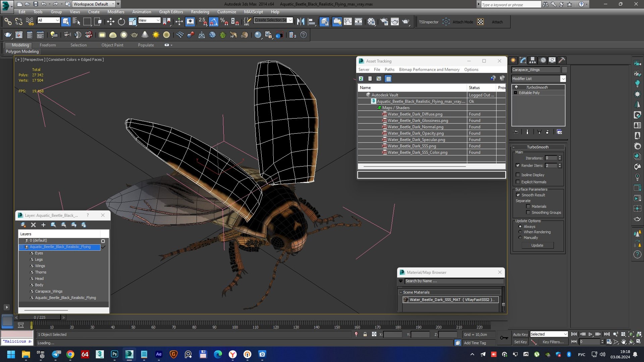Image resolution: width=644 pixels, height=362 pixels.
Task: Open the Workspace Default dropdown
Action: pyautogui.click(x=94, y=4)
